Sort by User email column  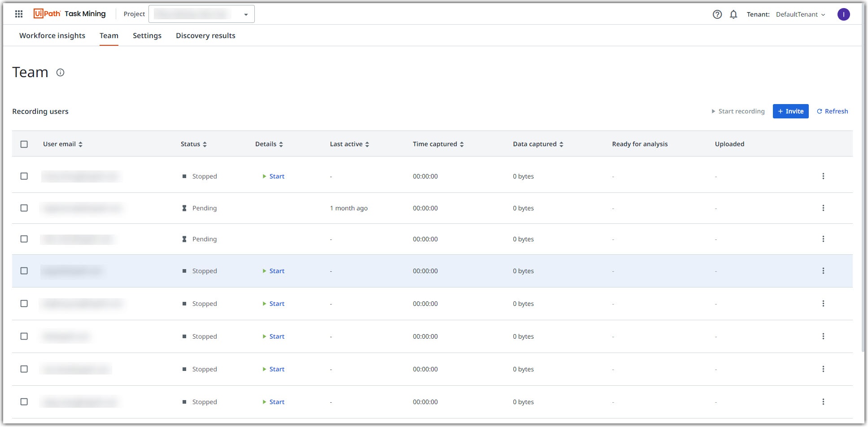(63, 144)
